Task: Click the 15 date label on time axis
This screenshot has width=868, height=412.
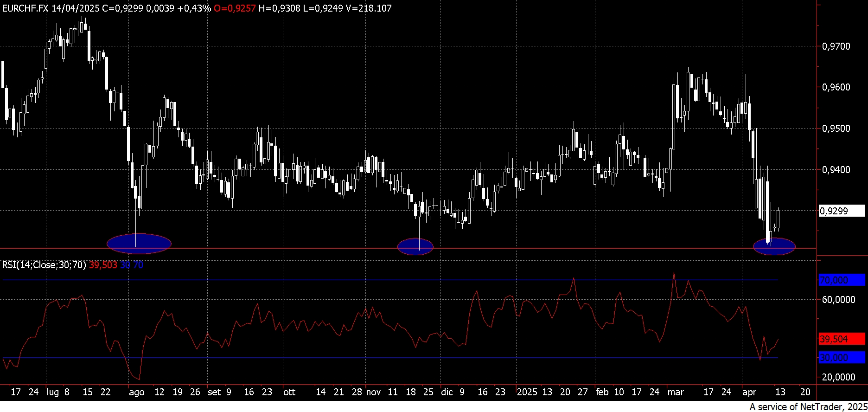Action: click(88, 392)
